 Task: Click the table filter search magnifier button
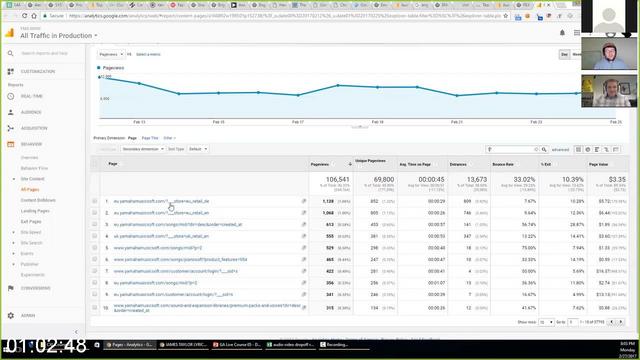544,149
